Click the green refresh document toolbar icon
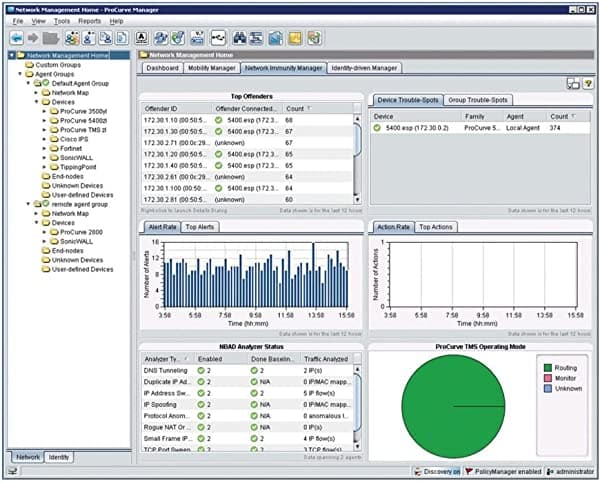600x483 pixels. [x=314, y=38]
